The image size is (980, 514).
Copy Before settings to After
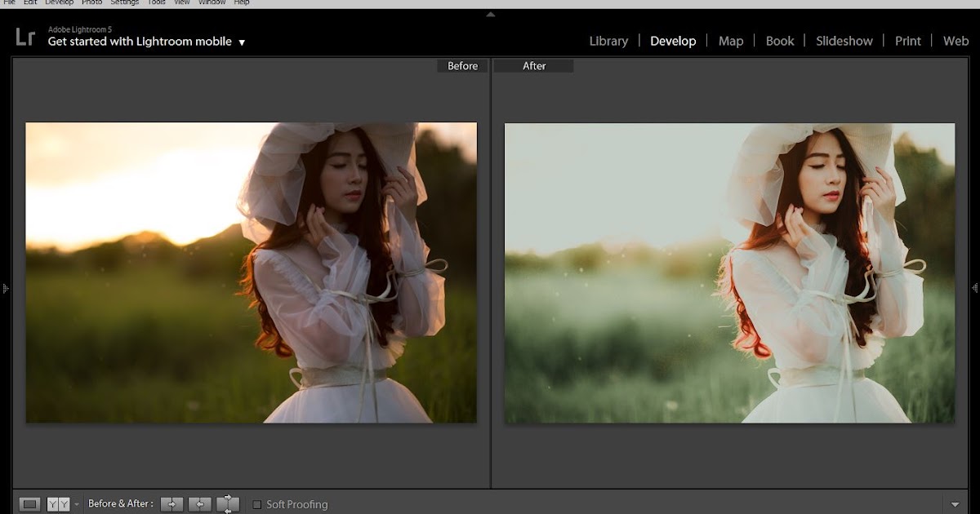point(171,504)
